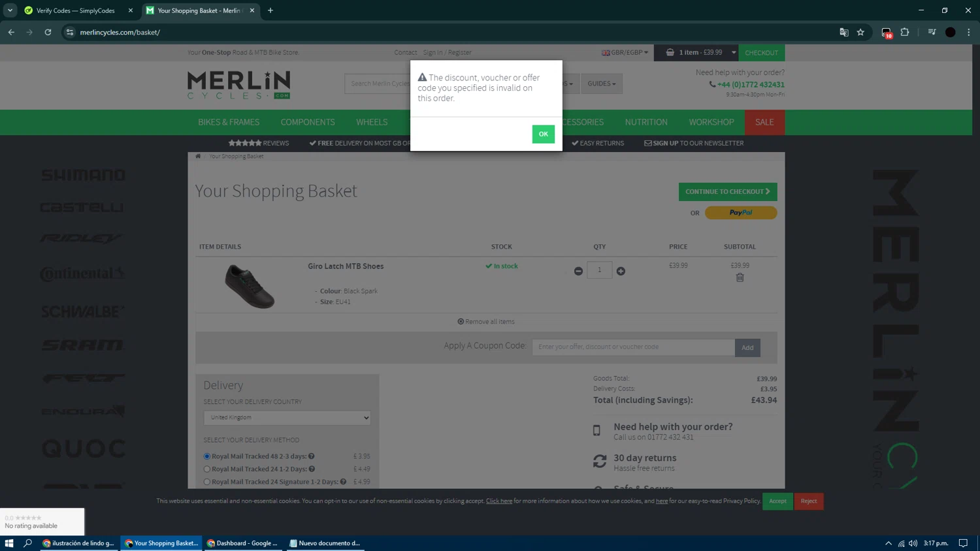Click the back navigation arrow in browser
Viewport: 980px width, 551px height.
pyautogui.click(x=11, y=32)
